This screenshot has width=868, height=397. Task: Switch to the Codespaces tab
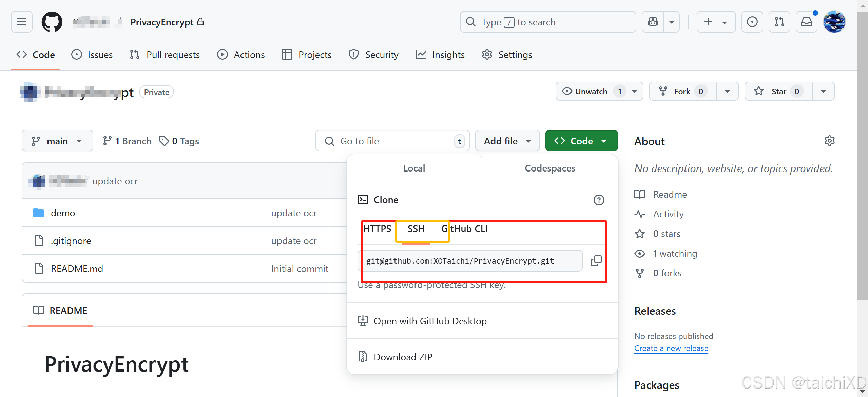click(549, 168)
